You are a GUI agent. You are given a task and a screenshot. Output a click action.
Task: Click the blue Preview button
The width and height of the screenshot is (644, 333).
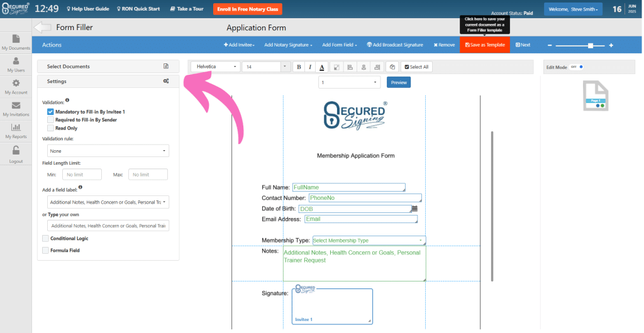pyautogui.click(x=398, y=82)
